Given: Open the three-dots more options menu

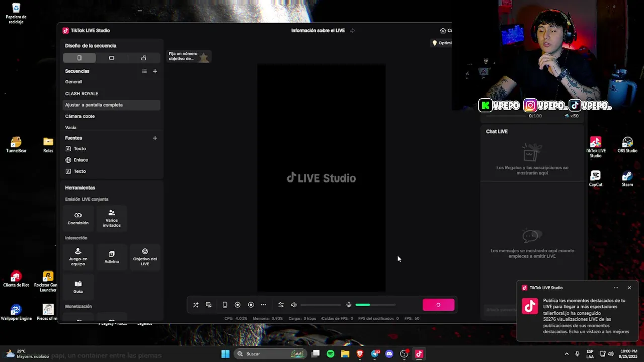Looking at the screenshot, I should pos(263,305).
